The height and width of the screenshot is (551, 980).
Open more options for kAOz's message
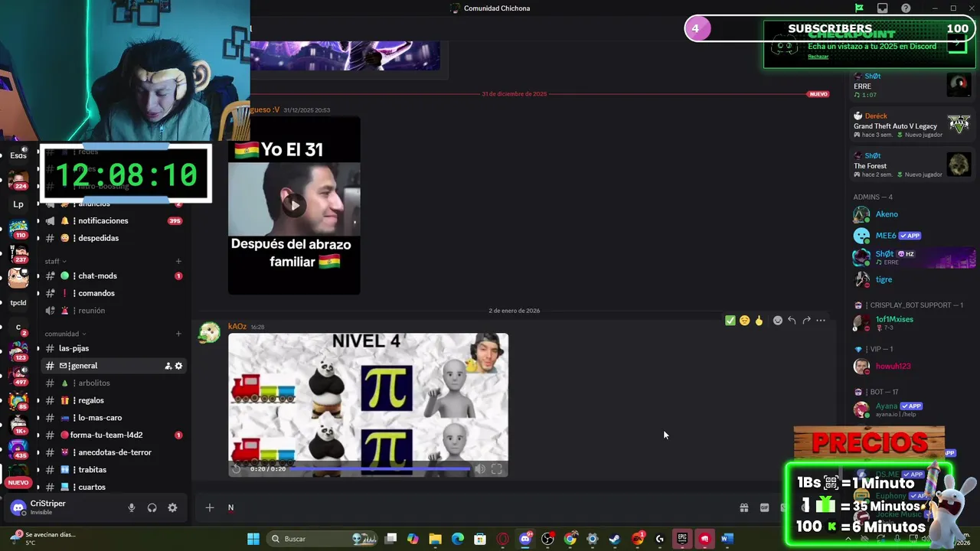pyautogui.click(x=821, y=321)
